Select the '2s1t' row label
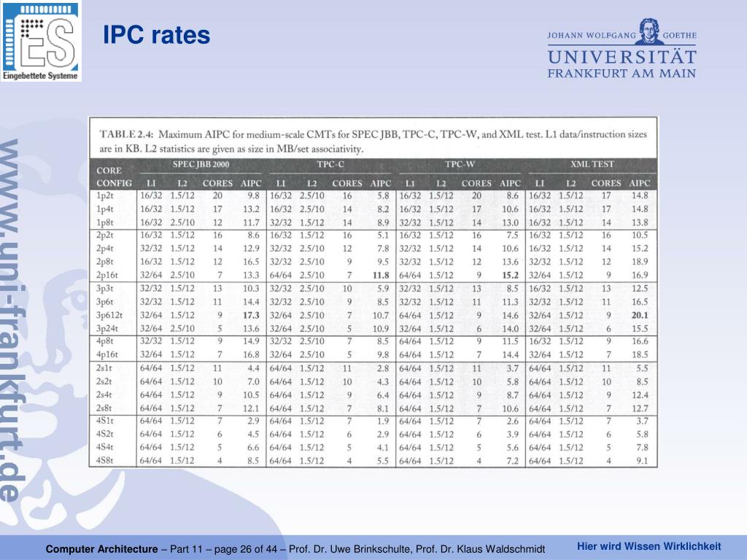The height and width of the screenshot is (560, 747). click(104, 368)
